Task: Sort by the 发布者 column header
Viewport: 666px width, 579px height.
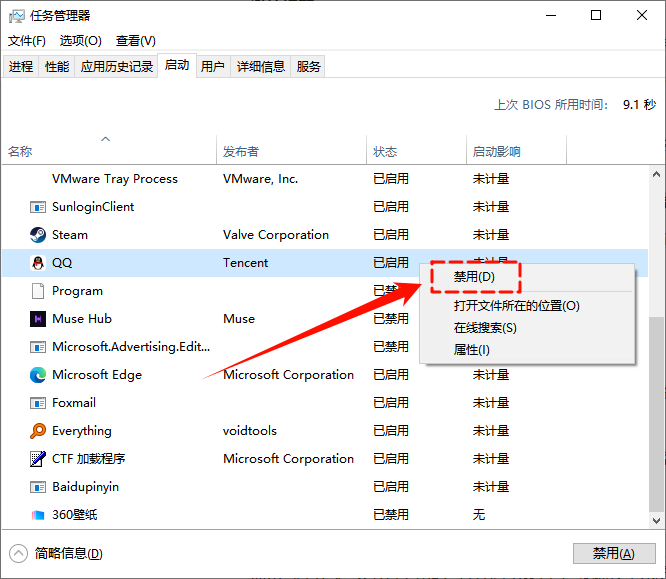Action: pos(291,150)
